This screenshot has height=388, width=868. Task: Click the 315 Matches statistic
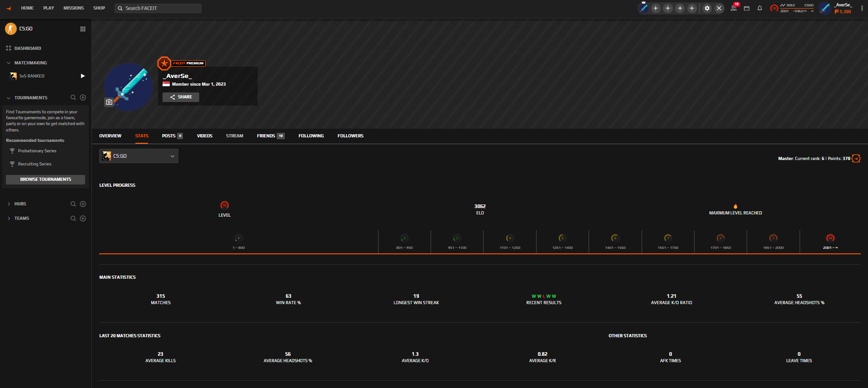click(161, 299)
